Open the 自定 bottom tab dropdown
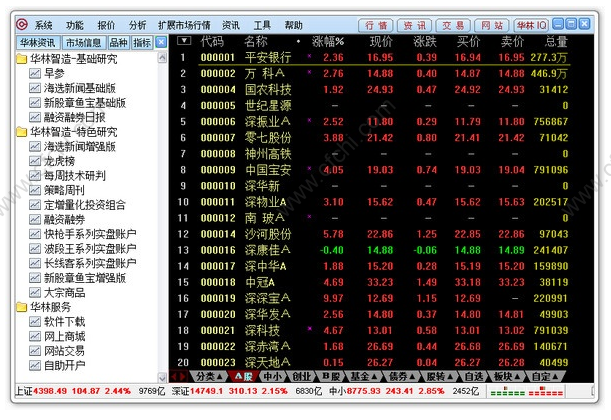Screen dimensions: 611x420 [x=545, y=377]
